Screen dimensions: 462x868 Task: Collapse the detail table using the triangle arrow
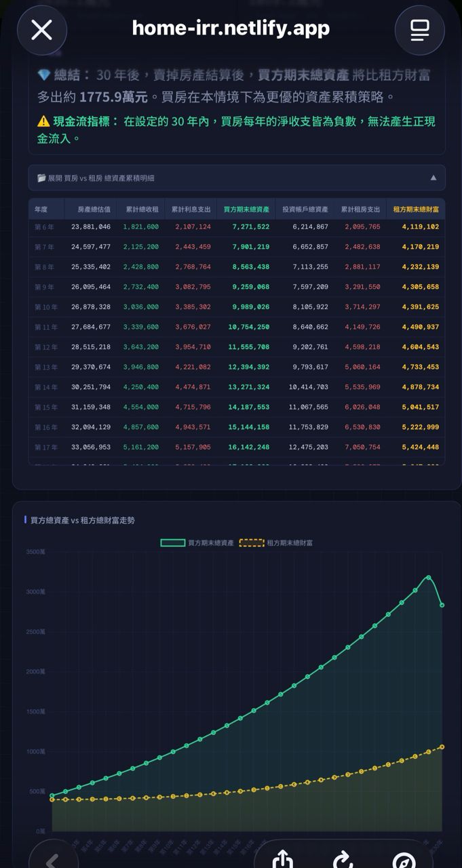[x=434, y=178]
